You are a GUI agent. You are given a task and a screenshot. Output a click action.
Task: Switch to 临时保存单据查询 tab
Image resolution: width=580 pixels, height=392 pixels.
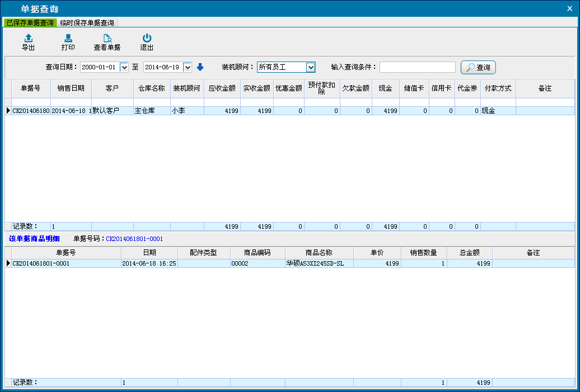pyautogui.click(x=87, y=23)
